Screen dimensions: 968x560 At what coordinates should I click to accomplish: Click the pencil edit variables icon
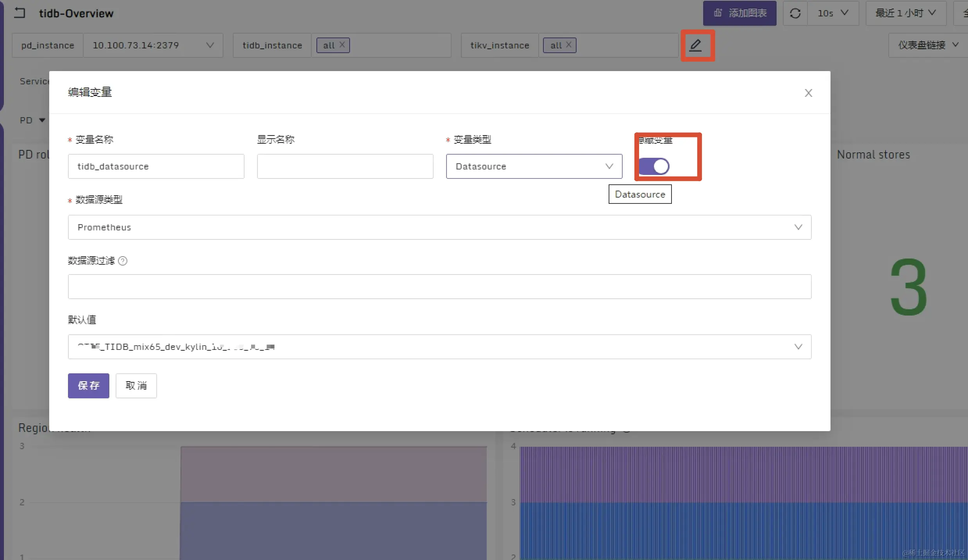click(x=696, y=45)
